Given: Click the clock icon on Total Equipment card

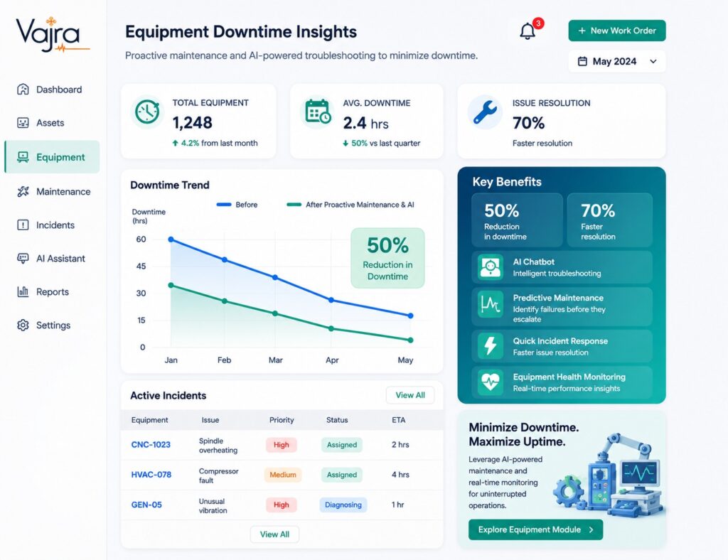Looking at the screenshot, I should point(147,112).
